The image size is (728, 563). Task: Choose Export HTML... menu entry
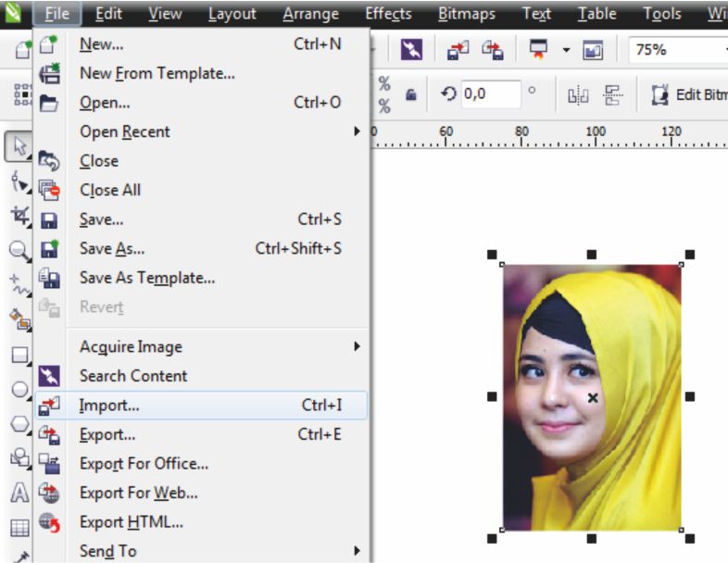(201, 522)
